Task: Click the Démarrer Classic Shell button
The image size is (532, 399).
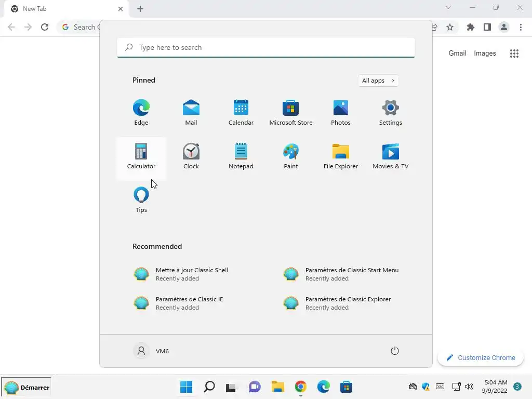Action: (x=26, y=387)
